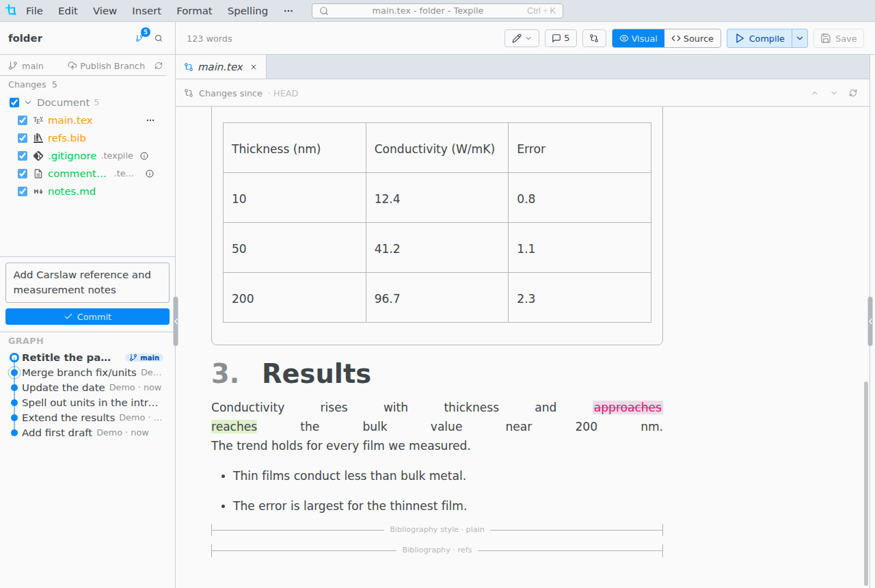This screenshot has height=588, width=875.
Task: Click the inserted word reaches
Action: coord(234,427)
